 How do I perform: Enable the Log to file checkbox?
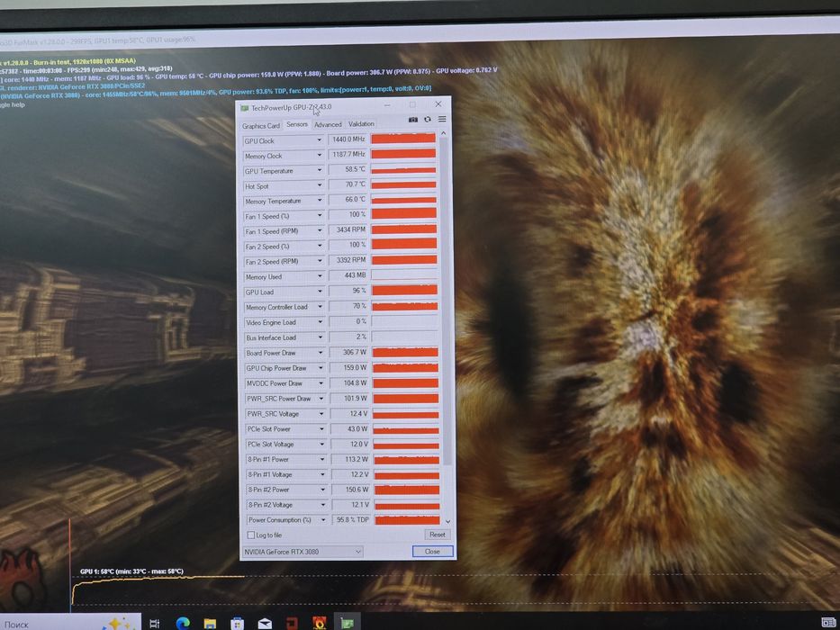point(250,535)
